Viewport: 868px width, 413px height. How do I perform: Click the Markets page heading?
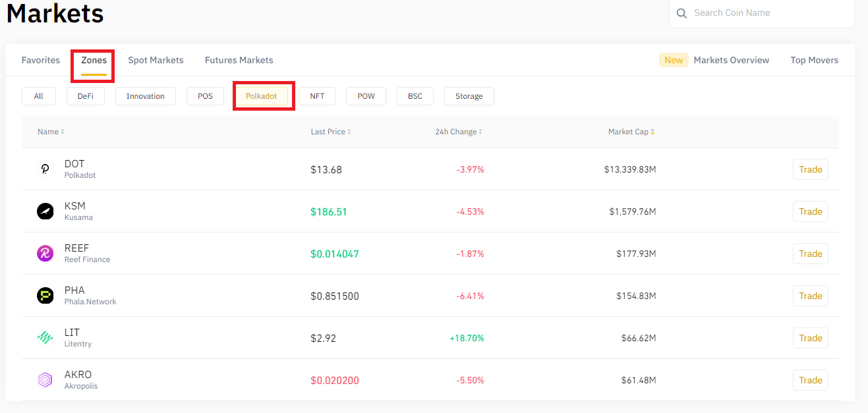pyautogui.click(x=55, y=13)
